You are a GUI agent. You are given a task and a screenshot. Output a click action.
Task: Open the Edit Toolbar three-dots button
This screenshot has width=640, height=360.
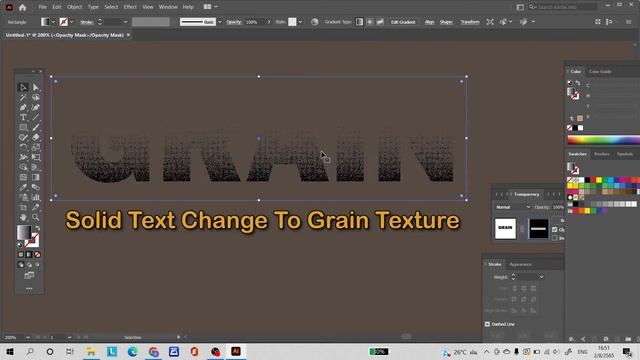point(29,289)
